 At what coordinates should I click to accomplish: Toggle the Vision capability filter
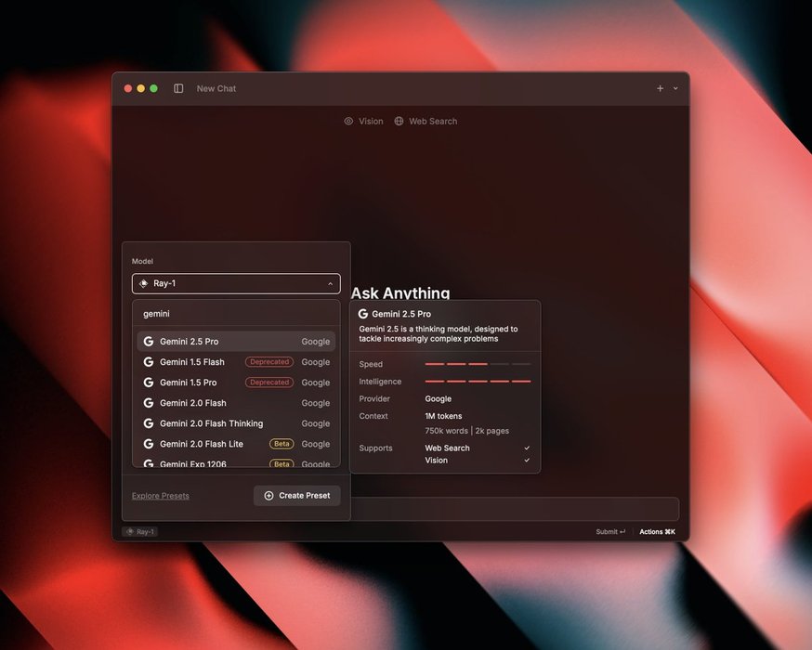[363, 121]
